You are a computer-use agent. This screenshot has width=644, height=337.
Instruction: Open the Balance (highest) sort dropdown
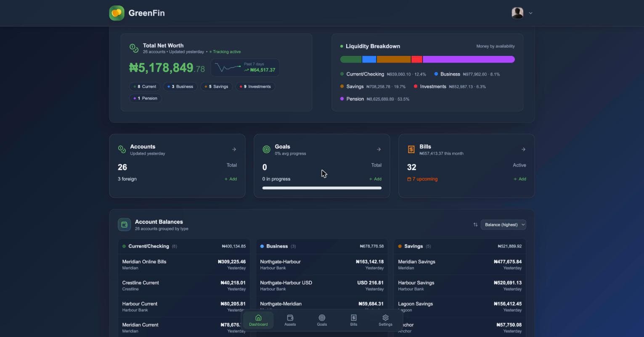(x=503, y=225)
